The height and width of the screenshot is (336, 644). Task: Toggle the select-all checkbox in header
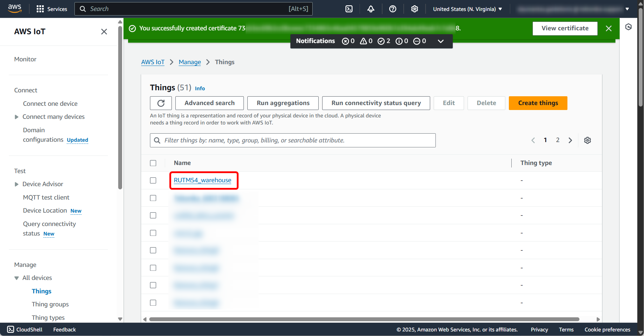pyautogui.click(x=153, y=163)
